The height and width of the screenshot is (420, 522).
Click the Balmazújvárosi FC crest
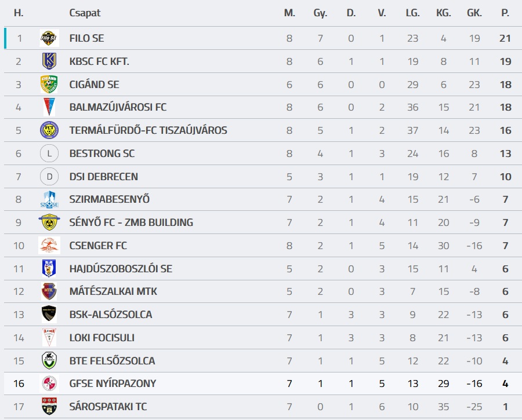pyautogui.click(x=49, y=107)
